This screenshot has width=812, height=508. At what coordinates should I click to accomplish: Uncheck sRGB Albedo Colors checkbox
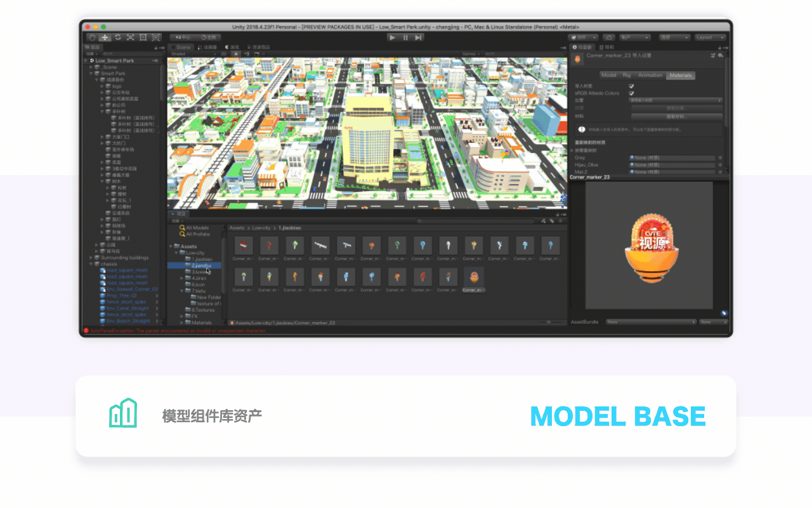tap(631, 93)
